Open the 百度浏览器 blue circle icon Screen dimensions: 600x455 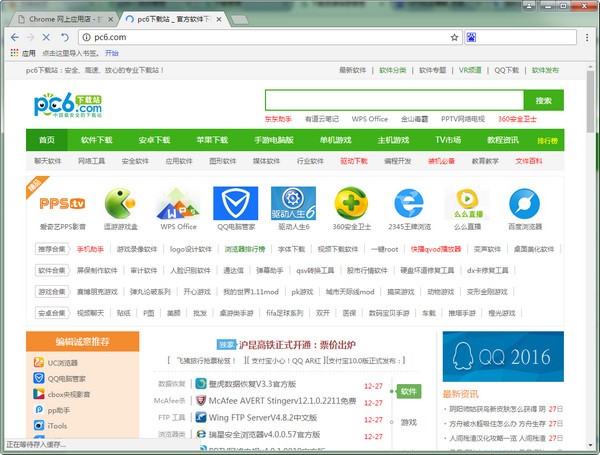tap(525, 203)
